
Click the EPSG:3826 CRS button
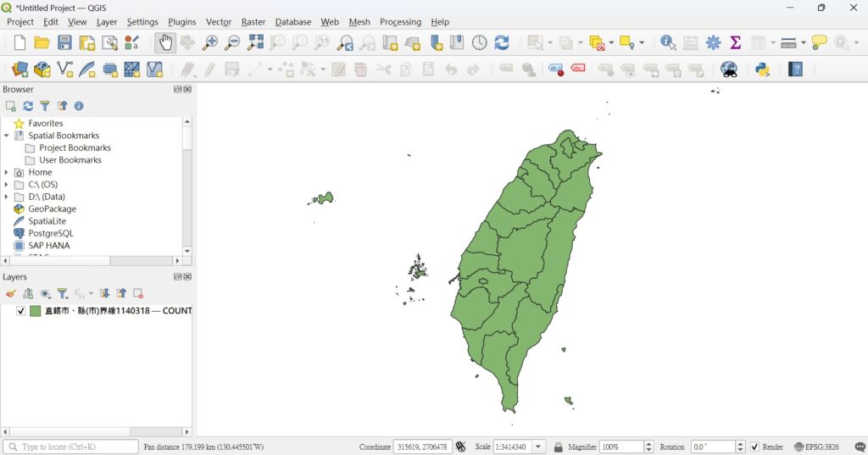point(817,447)
